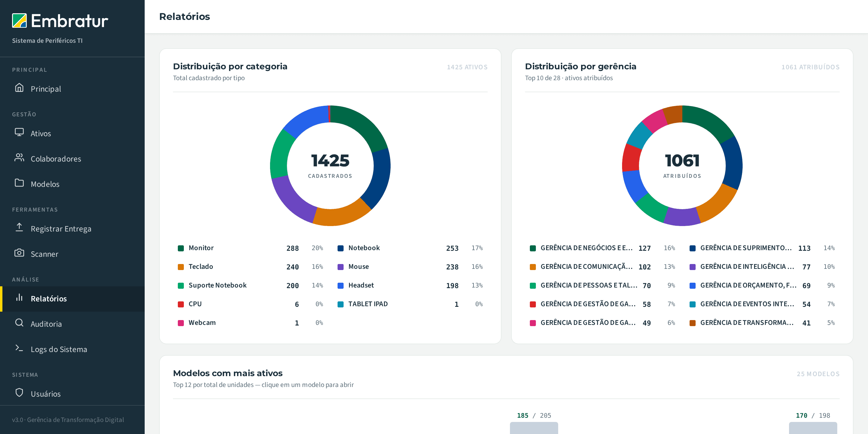Open the Scanner tool
The height and width of the screenshot is (434, 868).
click(x=72, y=254)
